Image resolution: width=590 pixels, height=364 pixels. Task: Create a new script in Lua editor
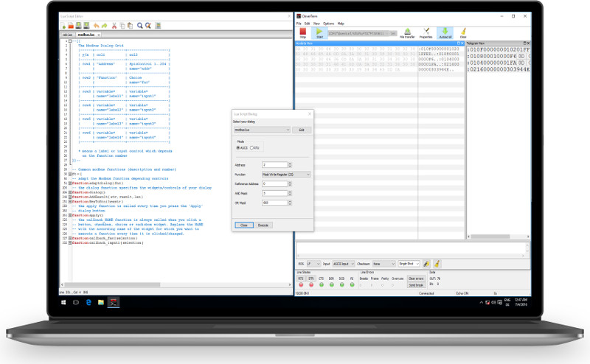point(63,26)
